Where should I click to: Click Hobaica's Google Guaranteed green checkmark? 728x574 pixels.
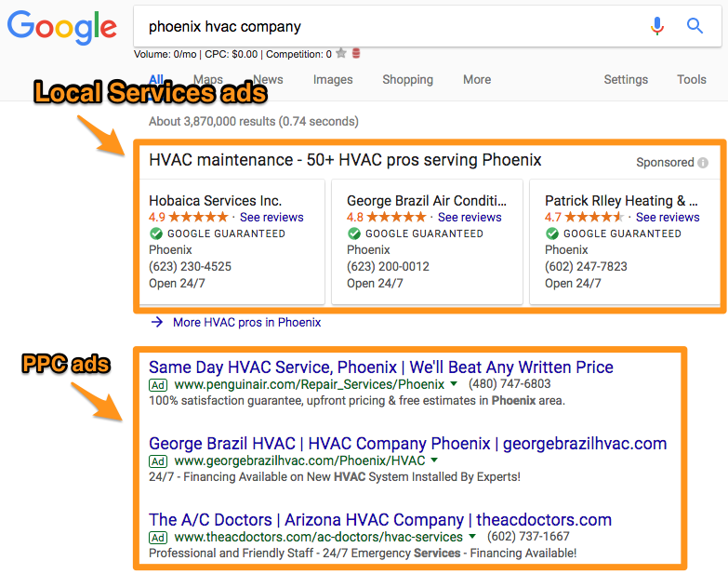tap(156, 234)
